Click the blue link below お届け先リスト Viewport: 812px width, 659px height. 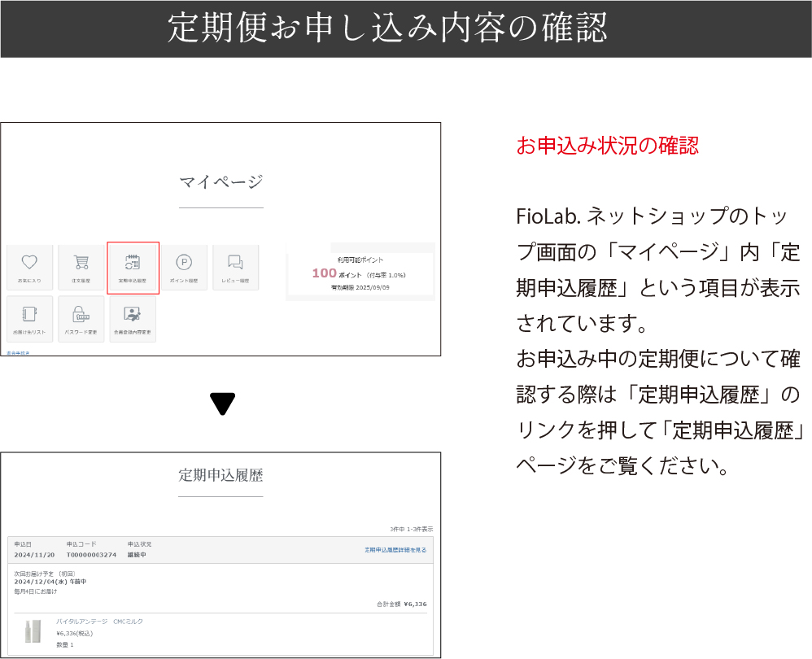18,353
